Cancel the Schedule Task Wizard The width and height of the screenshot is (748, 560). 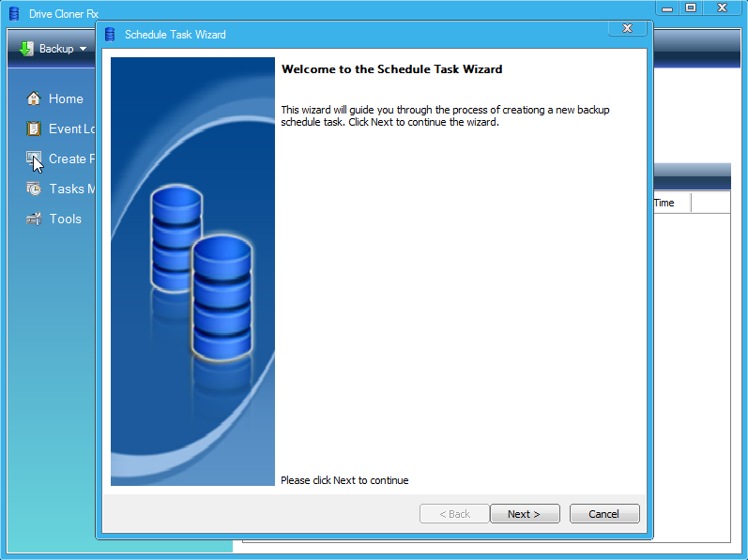pyautogui.click(x=603, y=514)
